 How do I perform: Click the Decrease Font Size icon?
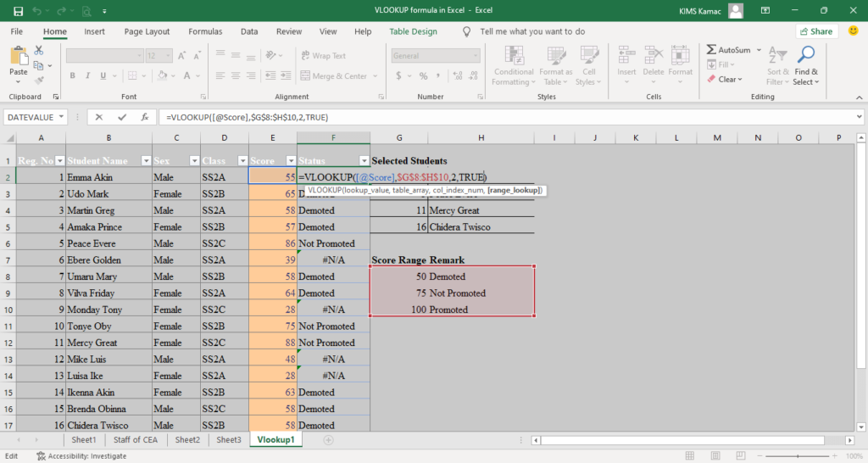tap(197, 56)
